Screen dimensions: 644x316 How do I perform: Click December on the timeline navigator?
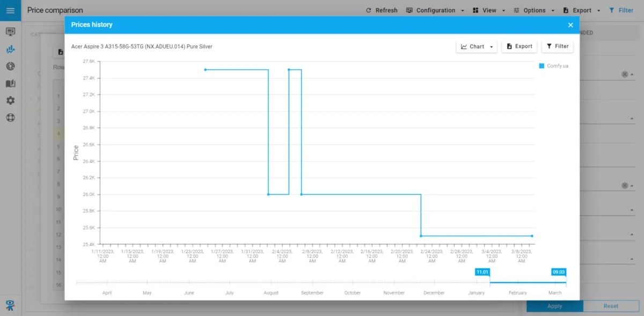[x=434, y=293]
